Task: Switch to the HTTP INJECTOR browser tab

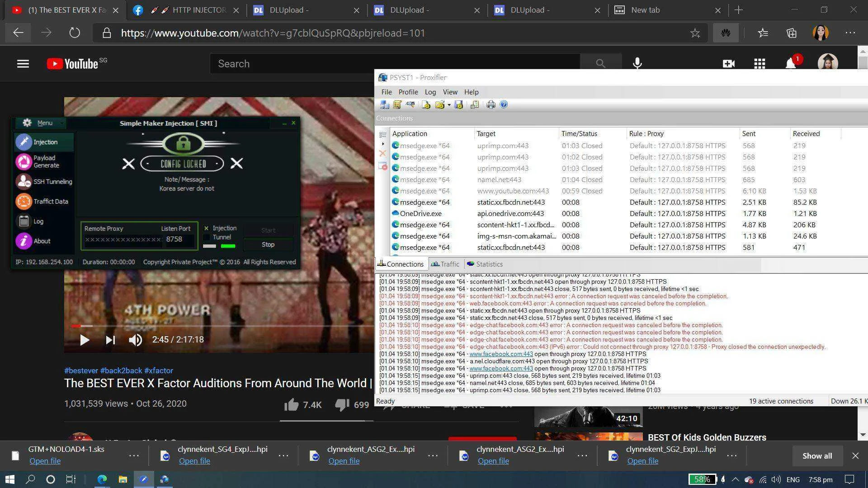Action: pos(186,10)
